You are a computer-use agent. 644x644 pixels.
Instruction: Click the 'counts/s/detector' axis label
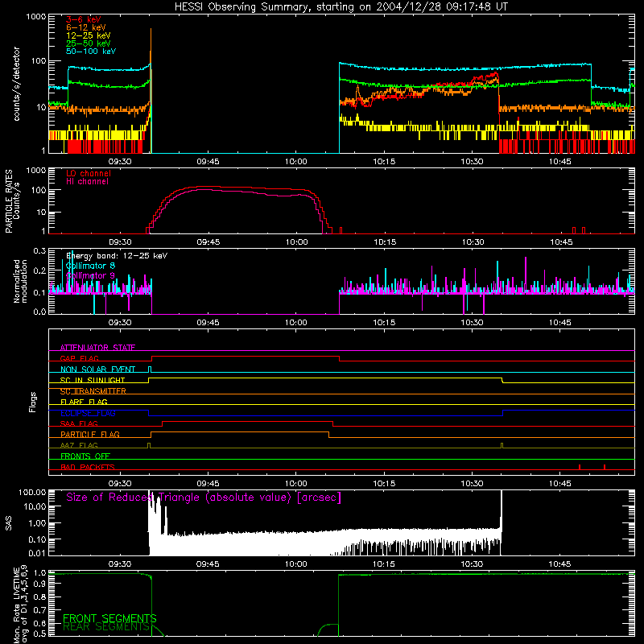pyautogui.click(x=17, y=84)
